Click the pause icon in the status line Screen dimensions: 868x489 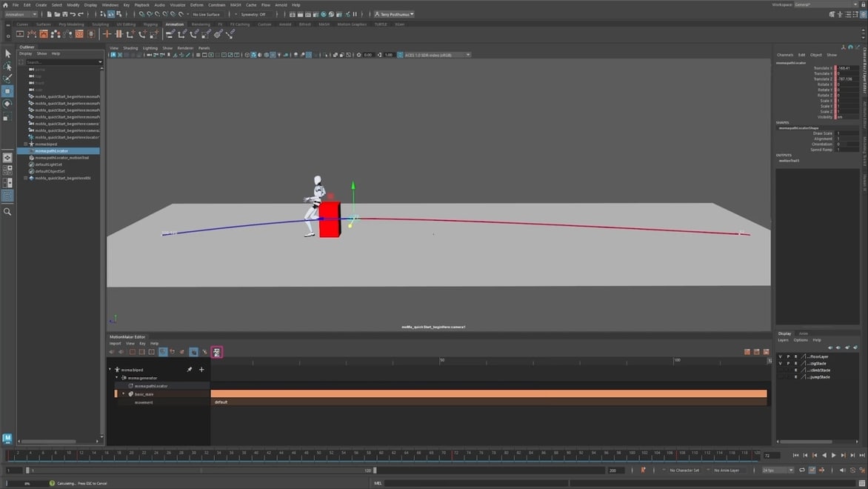click(x=355, y=14)
